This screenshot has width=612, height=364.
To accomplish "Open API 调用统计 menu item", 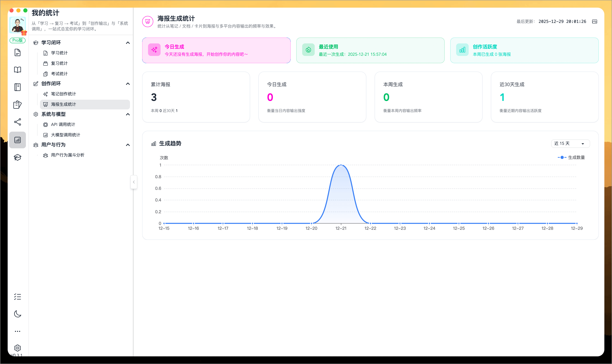I will coord(63,125).
